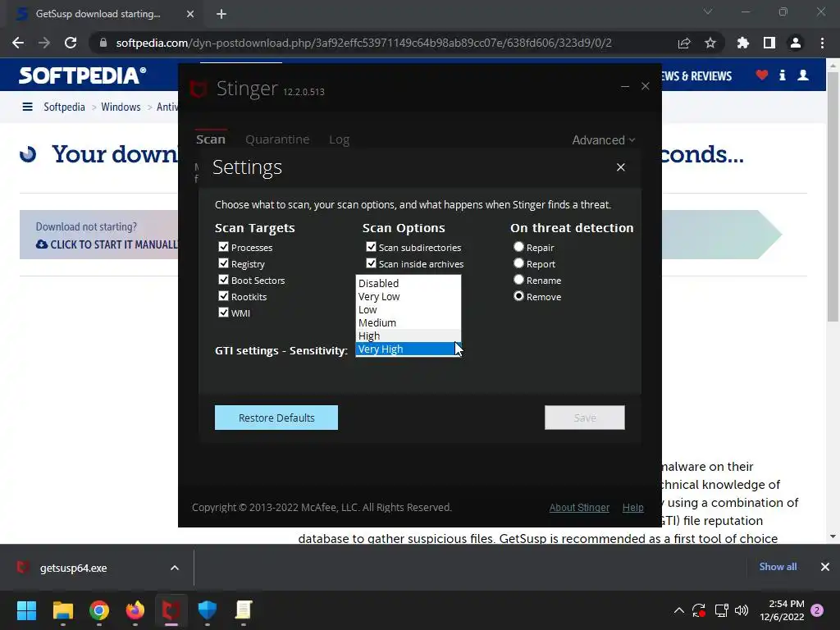Viewport: 840px width, 630px height.
Task: Click the network icon in system tray
Action: [x=721, y=610]
